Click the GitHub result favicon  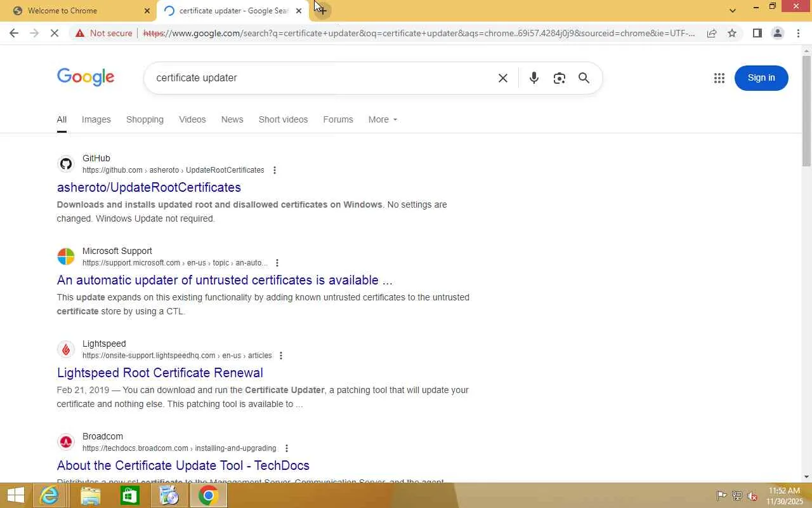pos(66,164)
